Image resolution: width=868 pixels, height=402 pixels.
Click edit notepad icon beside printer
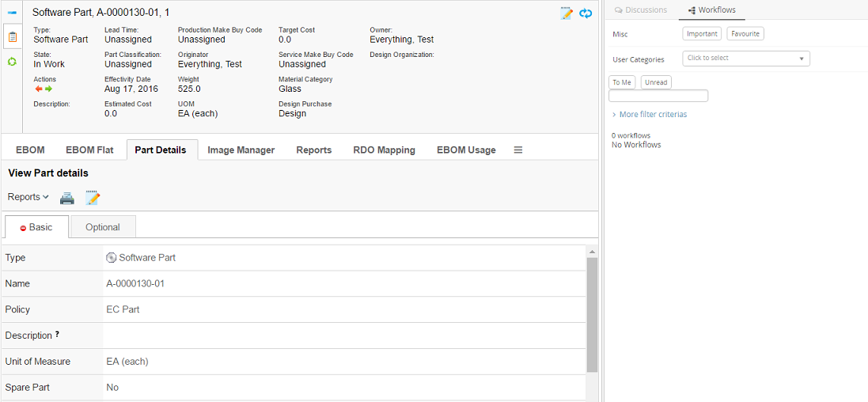pos(93,198)
